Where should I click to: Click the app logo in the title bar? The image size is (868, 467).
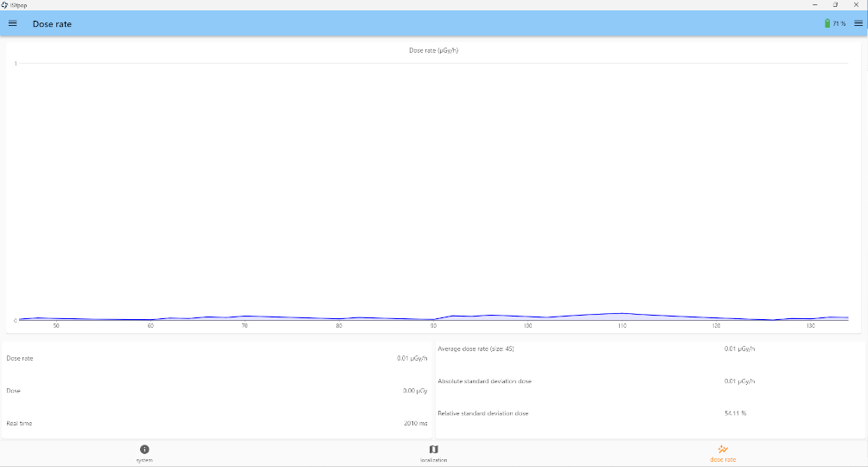5,4
